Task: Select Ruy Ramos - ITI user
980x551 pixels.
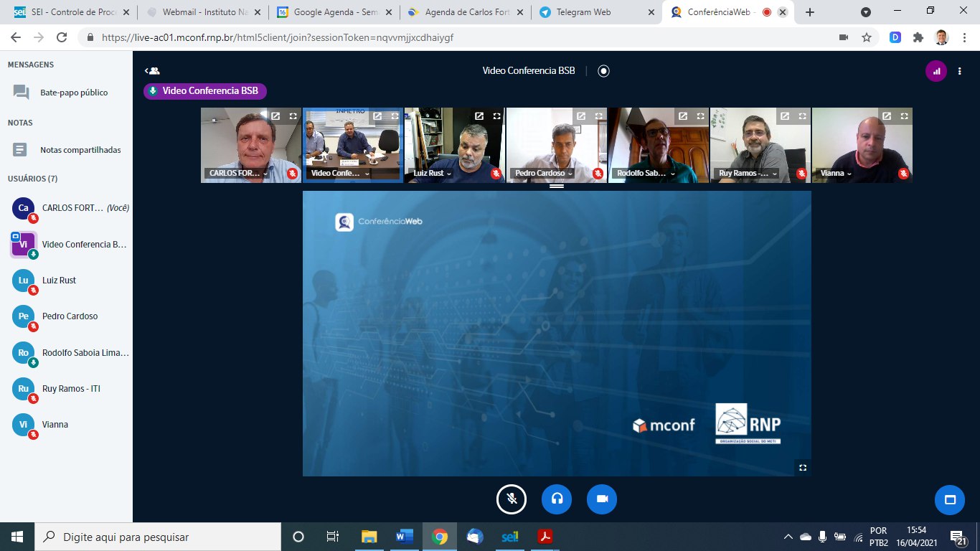Action: click(x=71, y=389)
